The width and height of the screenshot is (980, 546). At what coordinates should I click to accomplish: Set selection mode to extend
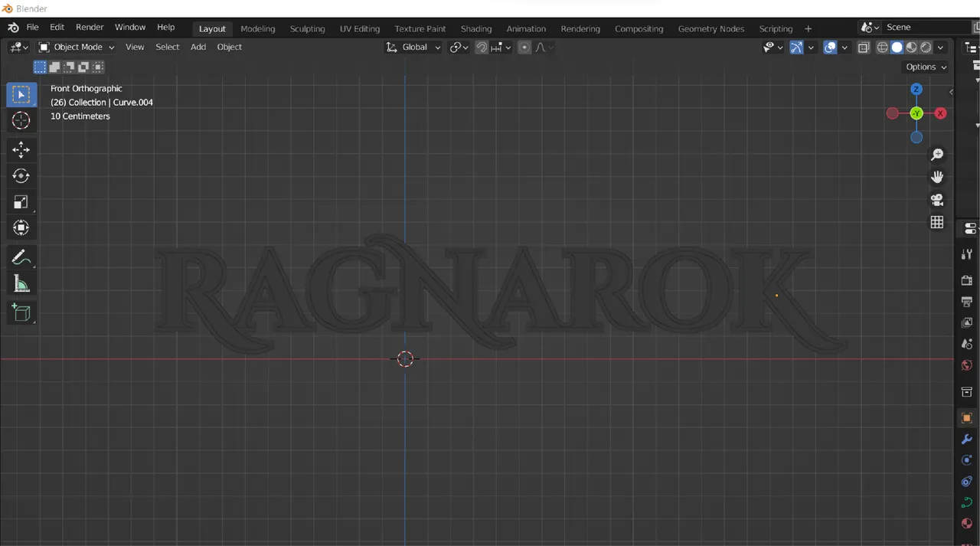click(54, 67)
